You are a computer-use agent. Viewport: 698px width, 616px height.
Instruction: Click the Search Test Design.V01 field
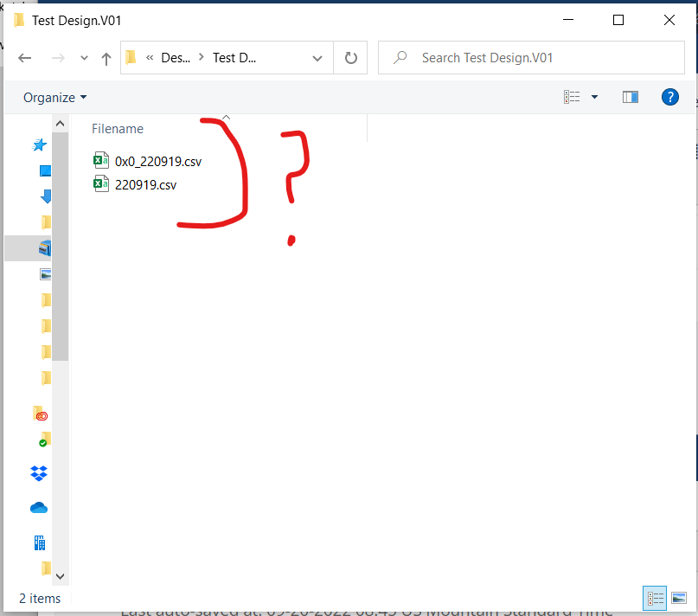click(531, 58)
